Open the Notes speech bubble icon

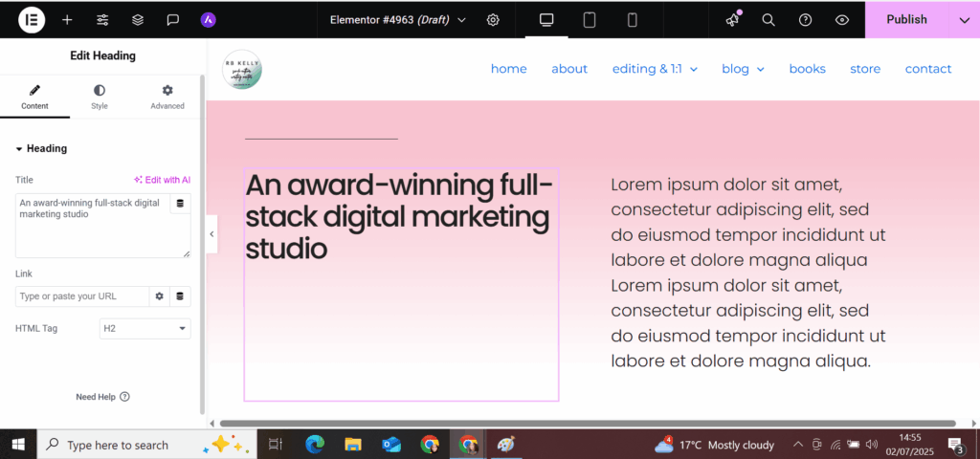pos(173,20)
